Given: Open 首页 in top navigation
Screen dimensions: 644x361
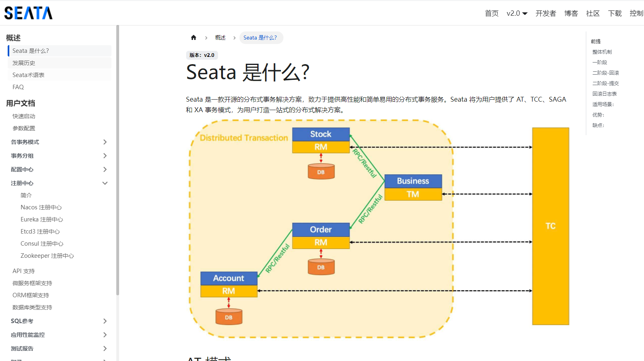Looking at the screenshot, I should tap(491, 13).
